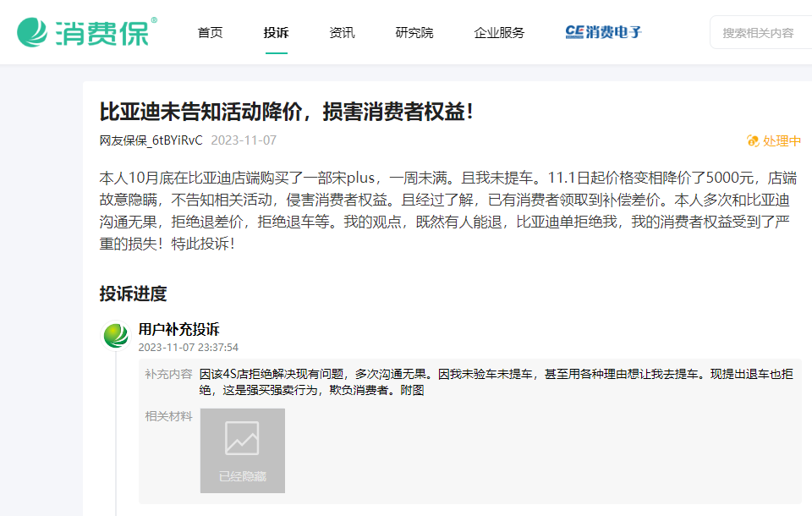Open 企业服务 in the navigation bar
The width and height of the screenshot is (812, 516).
pyautogui.click(x=499, y=33)
